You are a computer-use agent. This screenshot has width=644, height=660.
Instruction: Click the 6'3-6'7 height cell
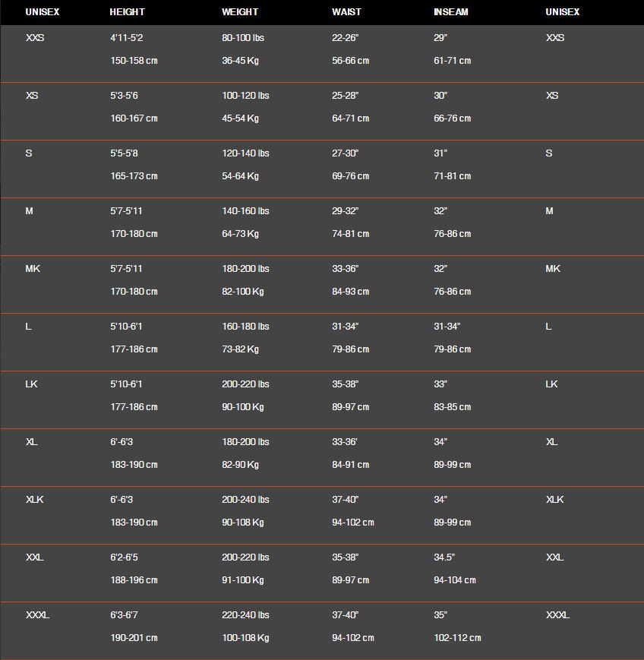coord(124,615)
